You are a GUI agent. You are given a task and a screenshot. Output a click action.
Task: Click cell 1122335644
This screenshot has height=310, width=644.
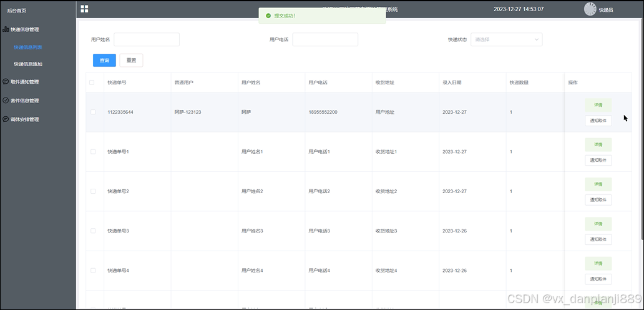(x=120, y=112)
